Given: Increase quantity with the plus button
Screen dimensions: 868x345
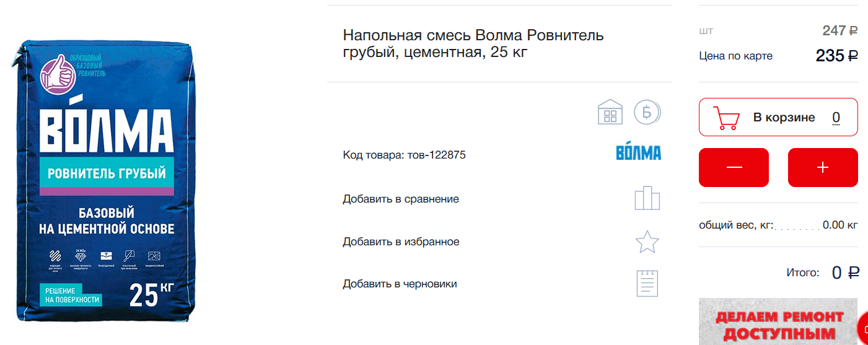Looking at the screenshot, I should click(823, 167).
